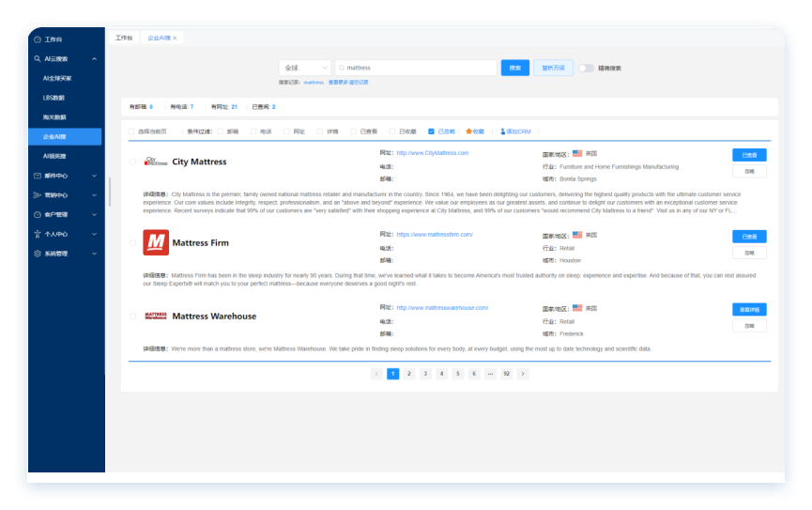The image size is (812, 510).
Task: Check the 选择当前页 select-all checkbox
Action: coord(131,131)
